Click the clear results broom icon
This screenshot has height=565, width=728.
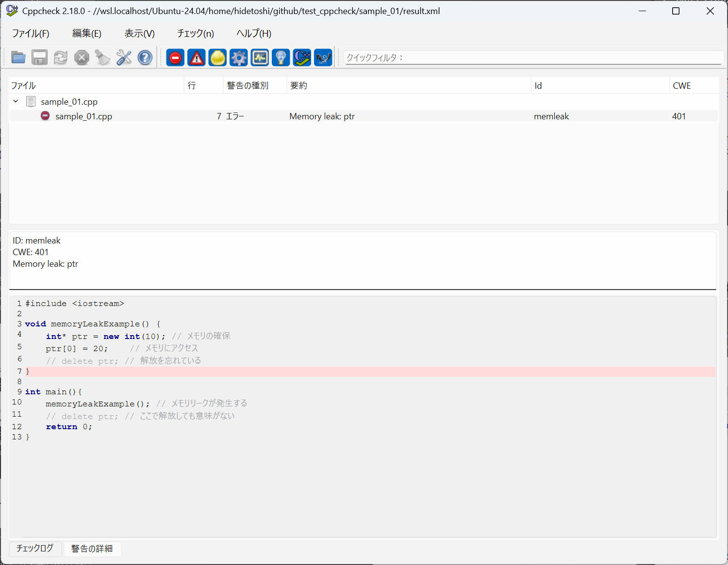[x=102, y=58]
